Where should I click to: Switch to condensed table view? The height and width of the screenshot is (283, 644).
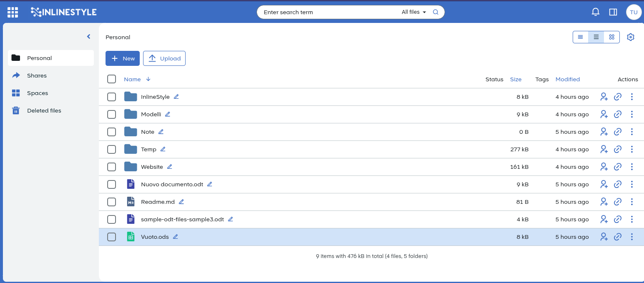[580, 37]
